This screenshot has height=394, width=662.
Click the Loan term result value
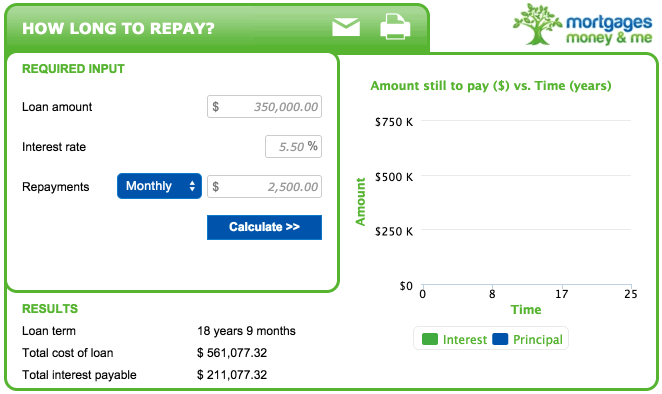coord(246,331)
